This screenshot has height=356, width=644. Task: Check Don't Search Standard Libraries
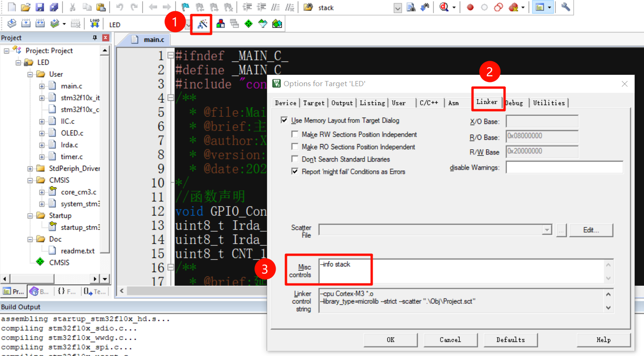coord(295,159)
